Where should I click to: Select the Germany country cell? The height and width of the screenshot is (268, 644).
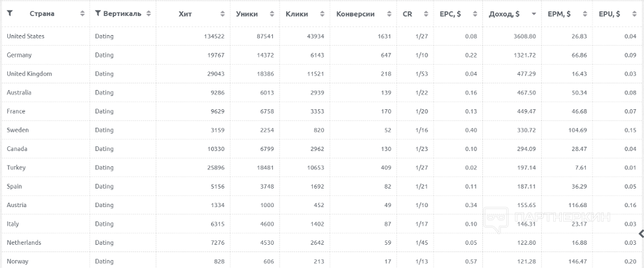coord(19,55)
